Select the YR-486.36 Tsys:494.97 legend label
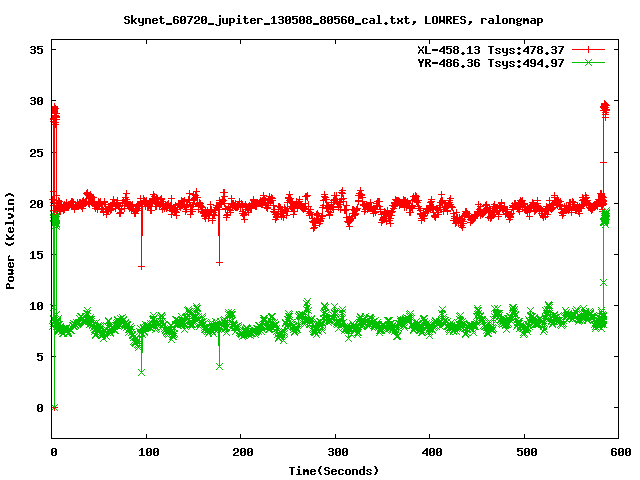Screen dimensions: 640x480 point(491,63)
